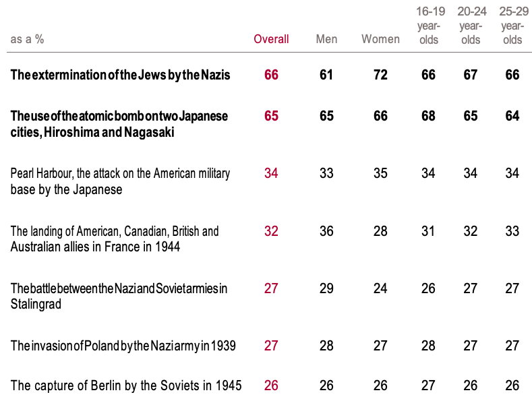
Task: Select the capture of Berlin row label
Action: click(126, 386)
